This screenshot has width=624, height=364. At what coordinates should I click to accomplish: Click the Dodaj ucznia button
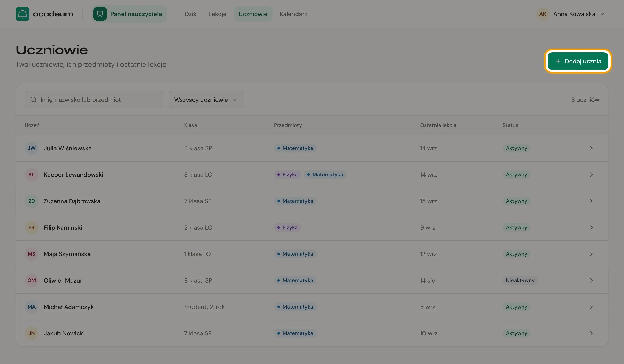click(578, 61)
